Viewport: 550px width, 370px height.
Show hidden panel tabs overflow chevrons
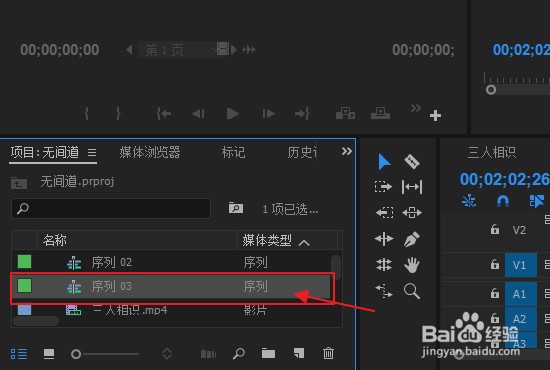[x=347, y=151]
